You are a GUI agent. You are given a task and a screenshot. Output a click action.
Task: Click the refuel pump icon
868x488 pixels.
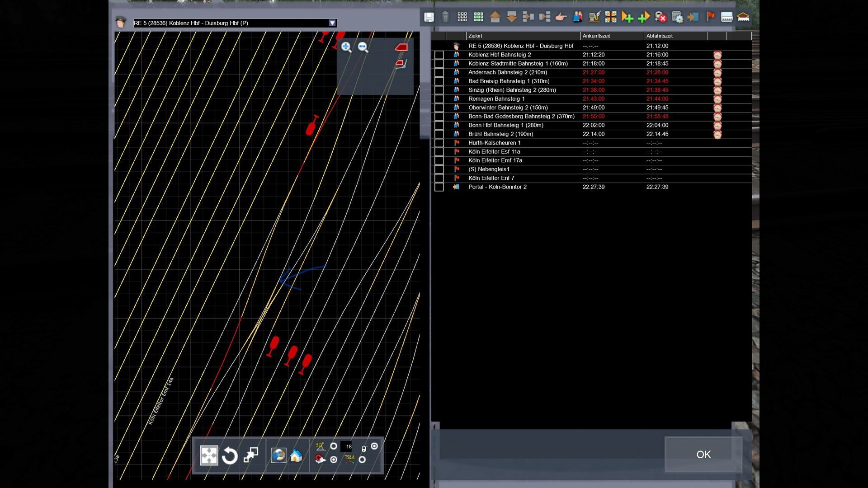click(594, 17)
